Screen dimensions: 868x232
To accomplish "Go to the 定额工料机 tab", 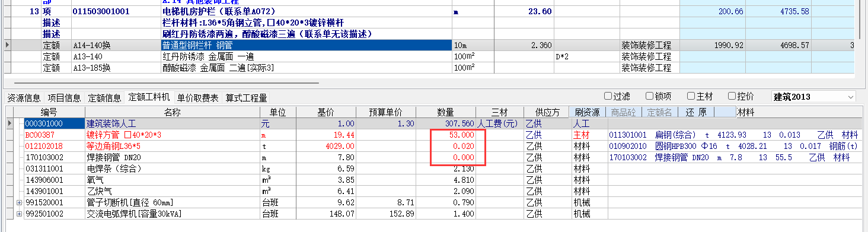I will [149, 98].
